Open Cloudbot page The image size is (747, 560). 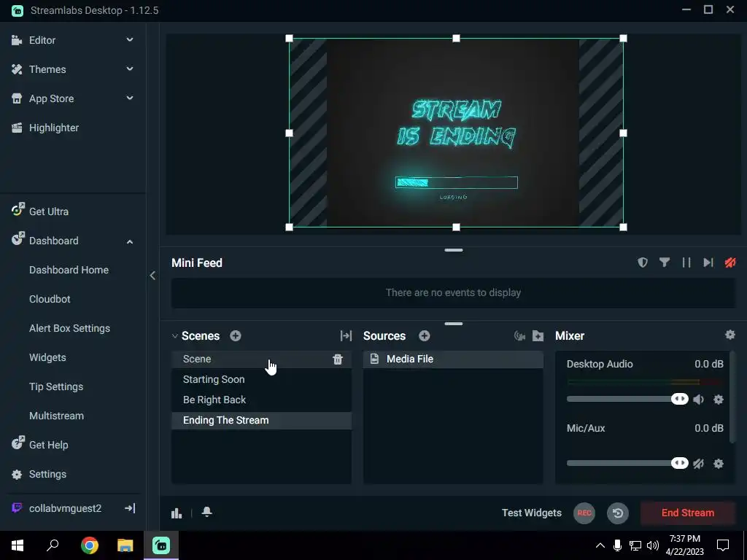coord(50,299)
